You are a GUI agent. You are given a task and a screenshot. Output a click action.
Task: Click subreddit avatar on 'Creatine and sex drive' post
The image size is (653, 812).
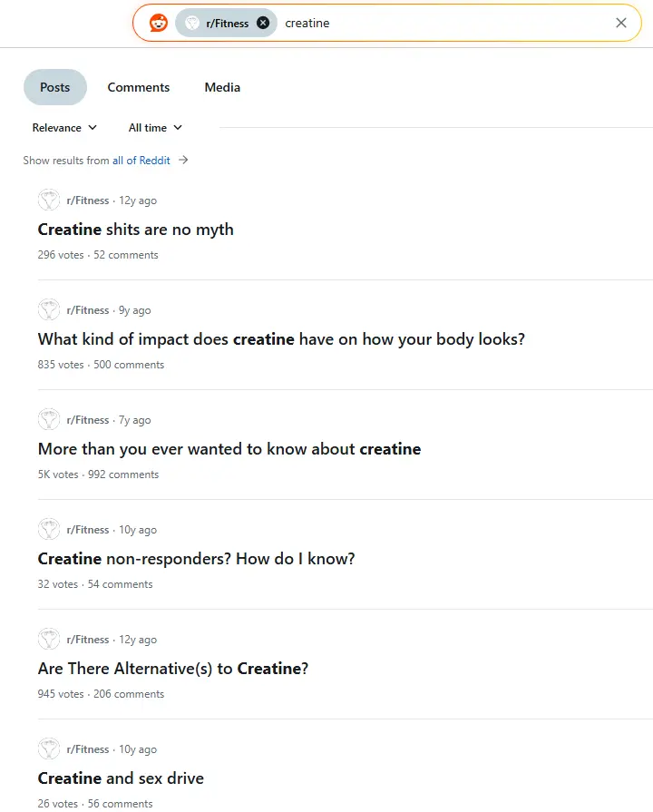[49, 749]
